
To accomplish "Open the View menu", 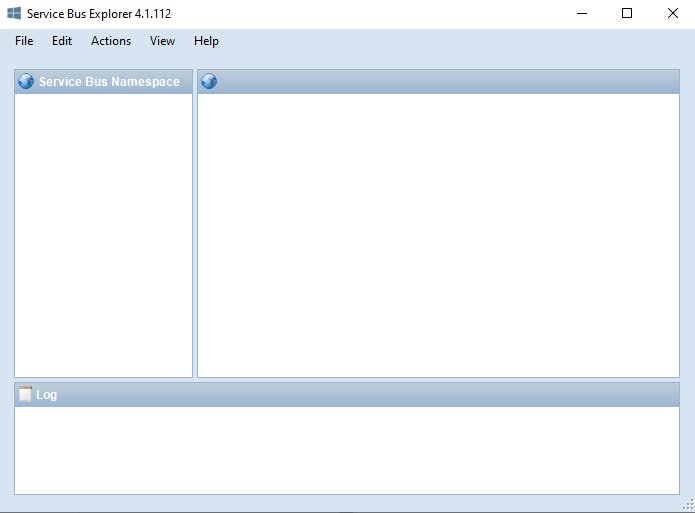I will coord(162,41).
